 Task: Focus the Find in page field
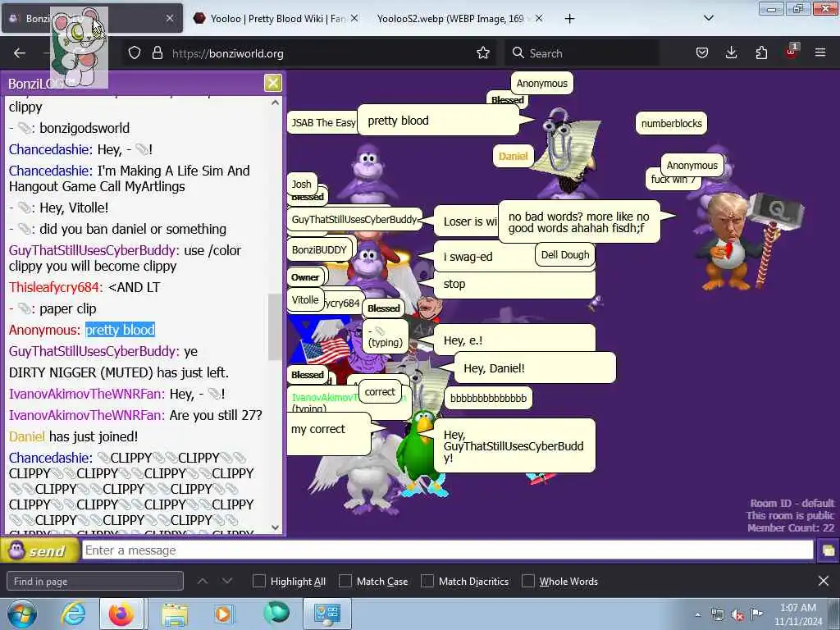[95, 582]
